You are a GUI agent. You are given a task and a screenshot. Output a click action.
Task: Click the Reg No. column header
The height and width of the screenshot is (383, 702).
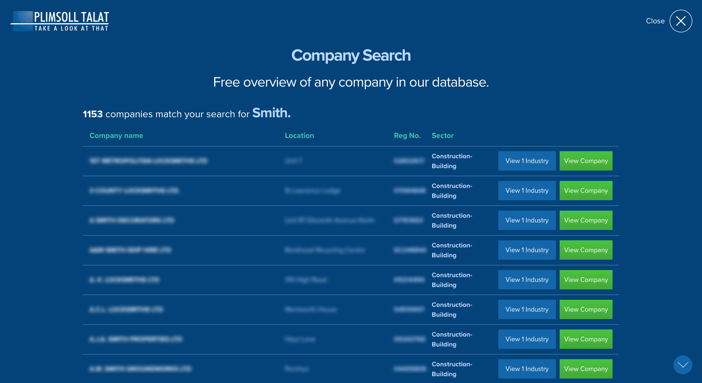tap(407, 135)
